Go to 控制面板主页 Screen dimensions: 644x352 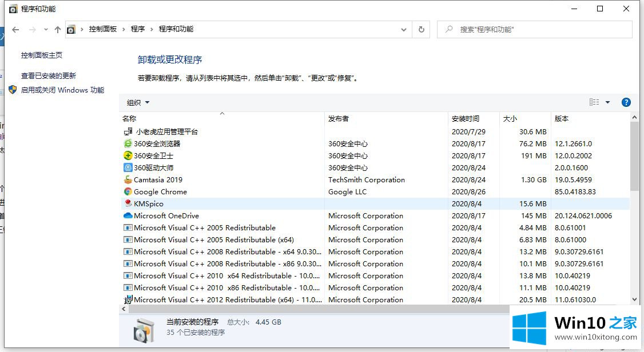pyautogui.click(x=42, y=55)
